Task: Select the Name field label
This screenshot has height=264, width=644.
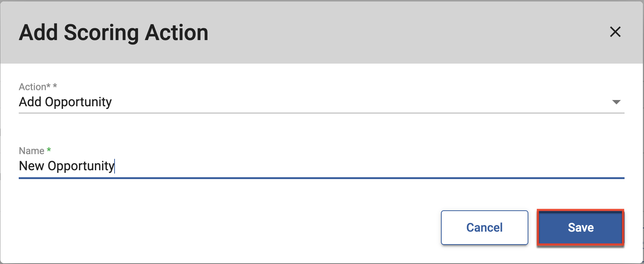Action: (32, 151)
